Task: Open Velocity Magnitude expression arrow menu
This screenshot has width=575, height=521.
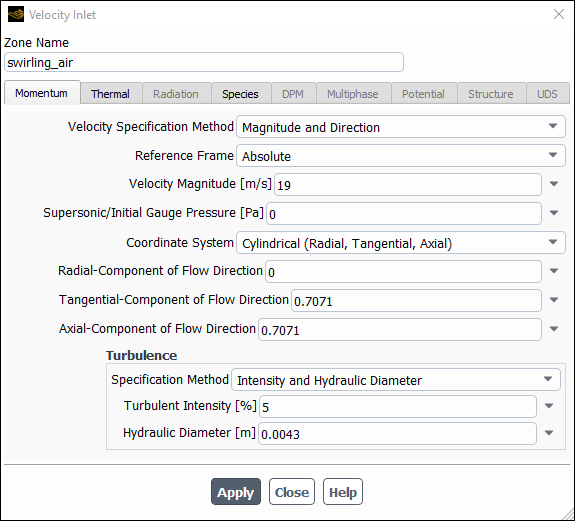Action: (554, 184)
